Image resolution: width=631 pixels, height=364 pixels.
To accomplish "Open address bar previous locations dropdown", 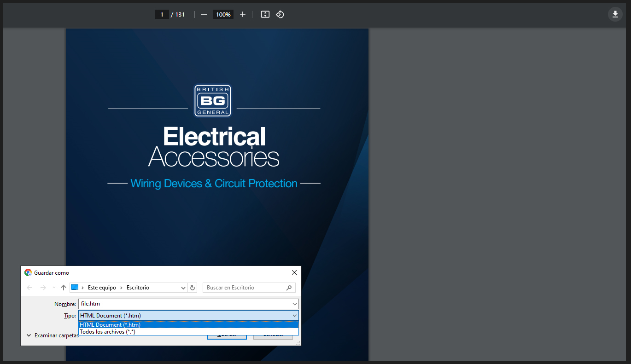I will [x=183, y=288].
